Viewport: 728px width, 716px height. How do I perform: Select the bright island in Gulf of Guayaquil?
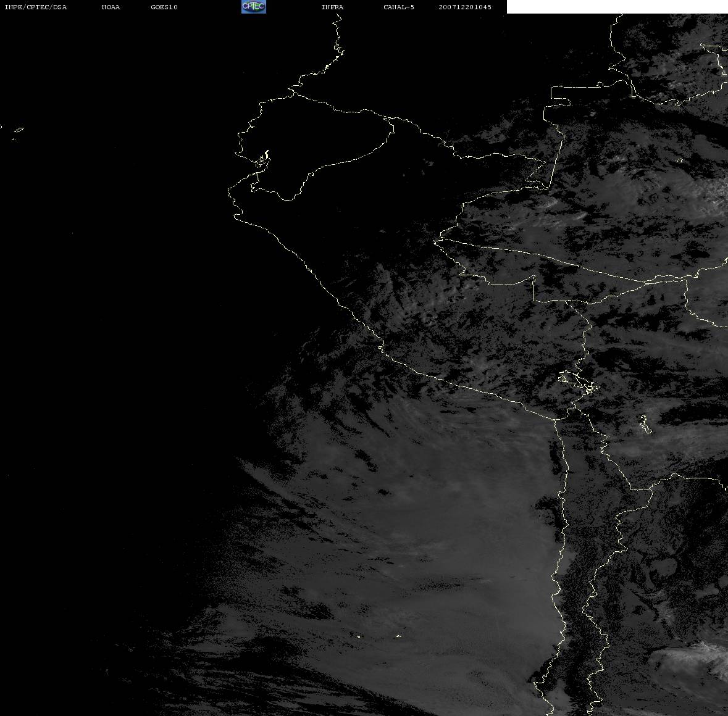tap(263, 158)
